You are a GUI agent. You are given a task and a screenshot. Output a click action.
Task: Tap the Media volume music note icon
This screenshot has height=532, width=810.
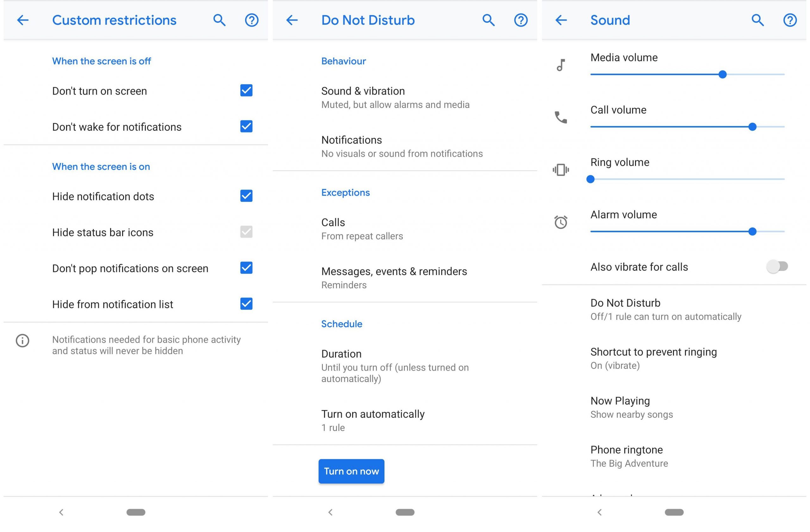(x=561, y=65)
